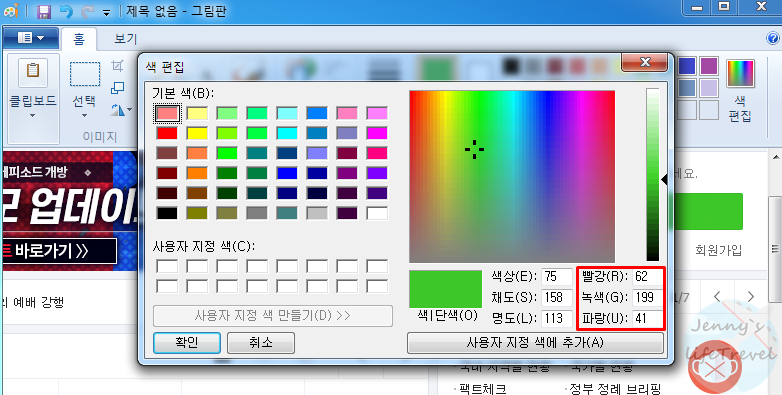Image resolution: width=782 pixels, height=395 pixels.
Task: Select the pure red basic color swatch
Action: 167,133
